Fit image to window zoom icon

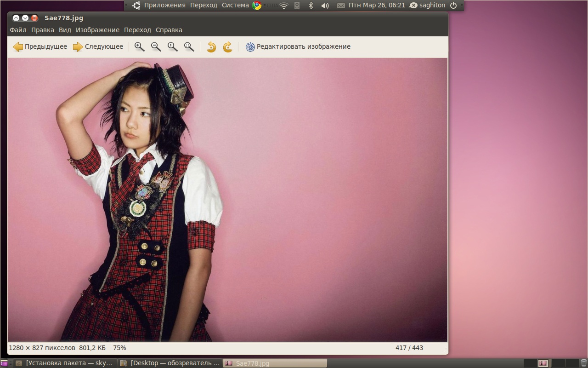coord(189,46)
